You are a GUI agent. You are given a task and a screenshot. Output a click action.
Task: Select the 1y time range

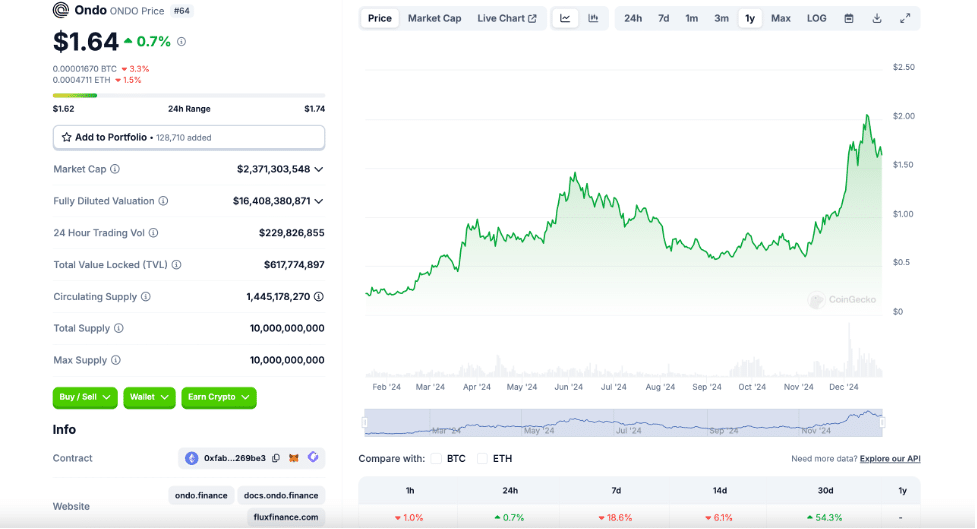[x=750, y=18]
